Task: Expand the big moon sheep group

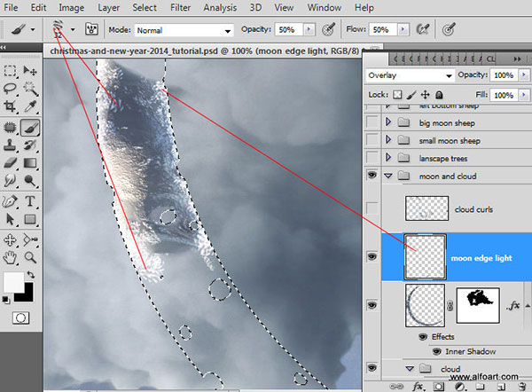Action: pos(388,122)
